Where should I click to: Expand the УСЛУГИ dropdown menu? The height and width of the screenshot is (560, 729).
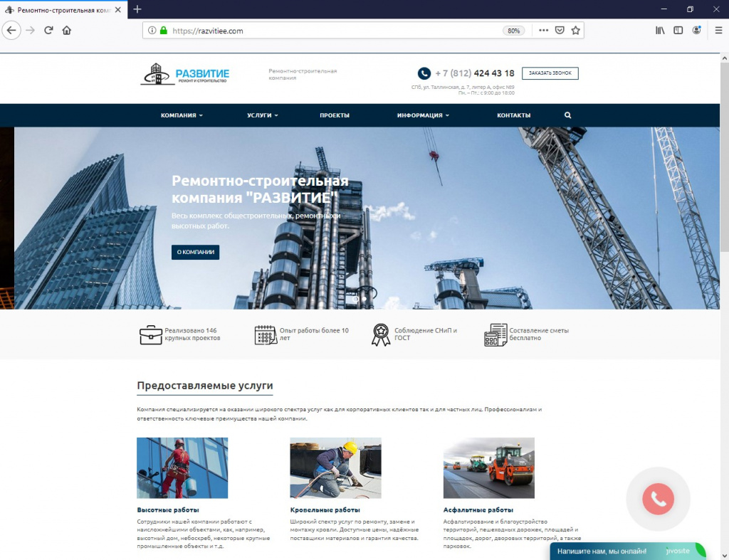coord(262,115)
